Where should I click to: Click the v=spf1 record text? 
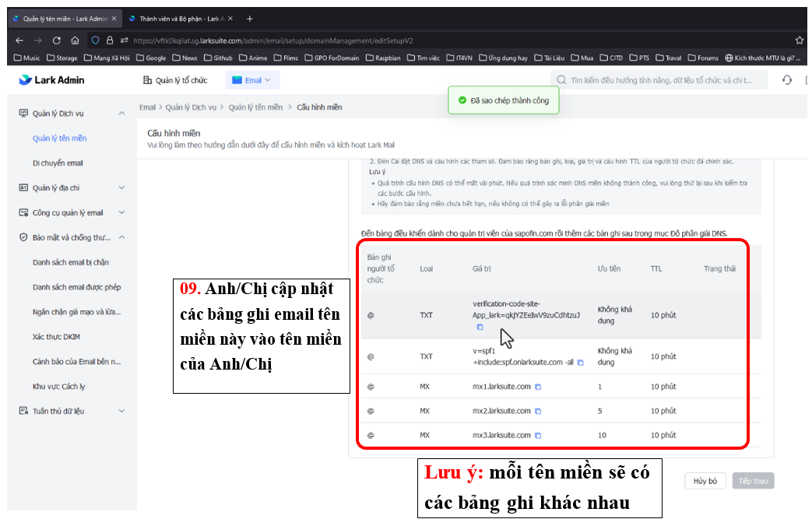coord(523,356)
